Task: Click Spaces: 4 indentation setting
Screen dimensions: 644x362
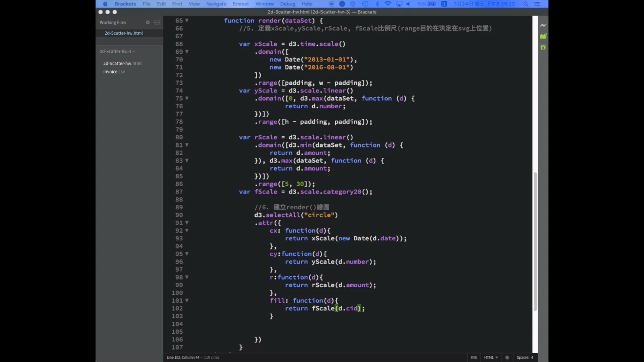Action: [x=525, y=357]
